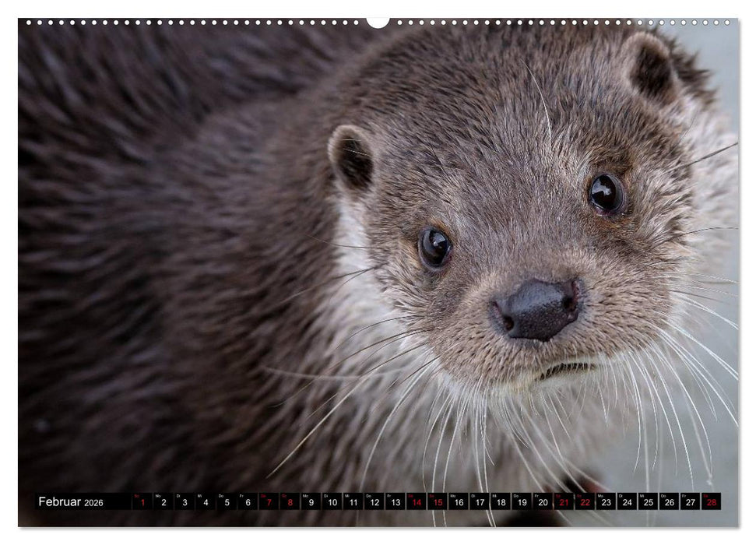
Task: Click the red date 21 marker
Action: (x=564, y=502)
